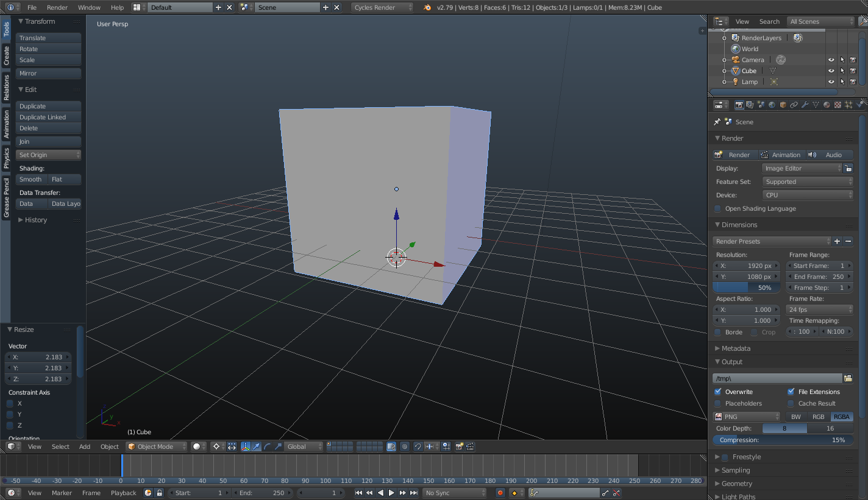Open the Constraints properties chain icon
The width and height of the screenshot is (868, 500).
click(x=794, y=105)
